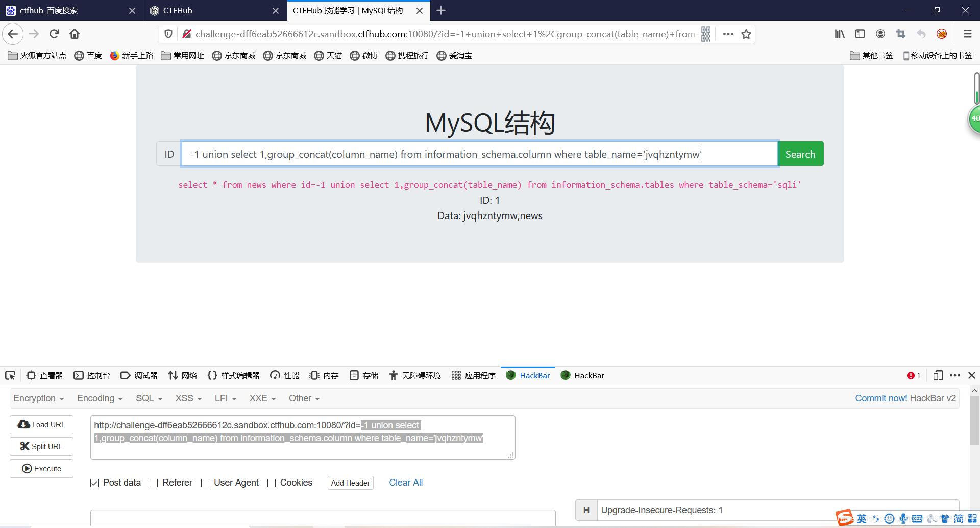
Task: Edit the Upgrade-Insecure-Requests header field
Action: click(x=778, y=510)
